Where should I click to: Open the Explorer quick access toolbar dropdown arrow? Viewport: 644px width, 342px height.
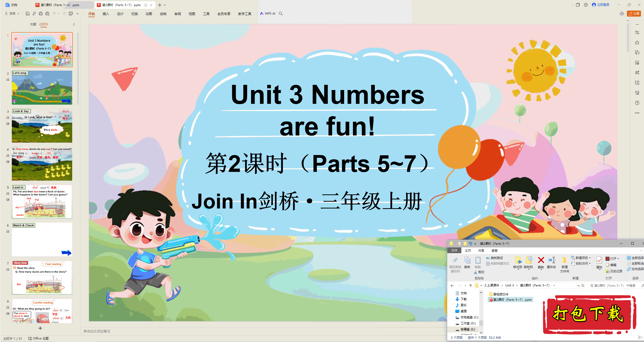(475, 244)
